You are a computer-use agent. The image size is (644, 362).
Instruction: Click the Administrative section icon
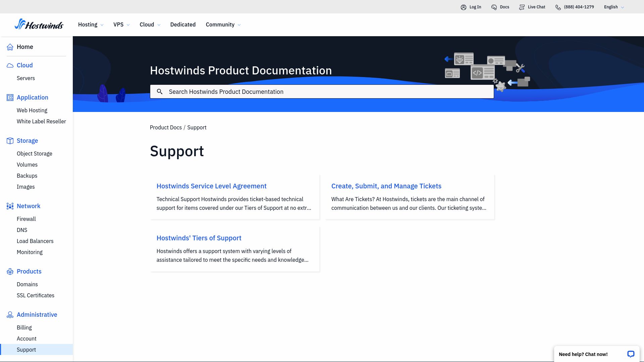point(10,314)
